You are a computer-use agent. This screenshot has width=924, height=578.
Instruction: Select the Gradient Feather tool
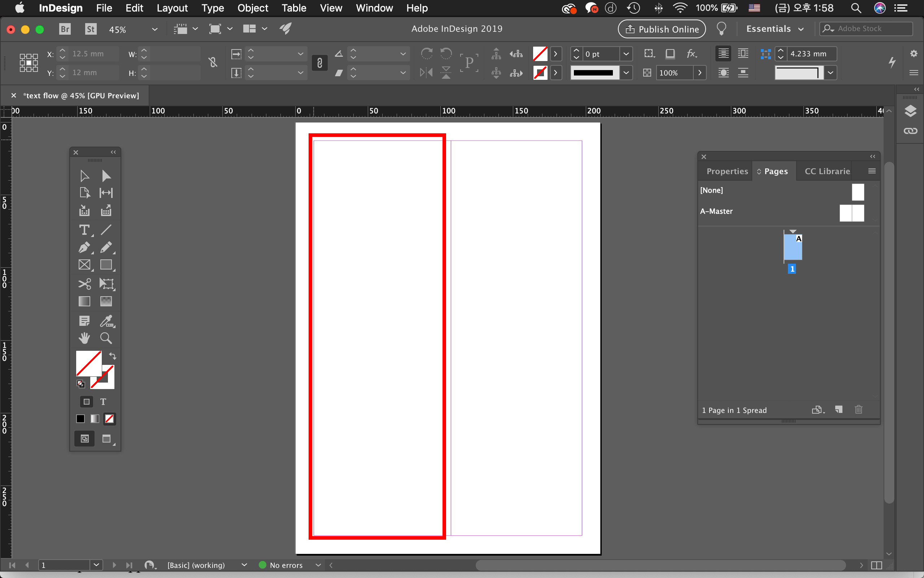[106, 302]
